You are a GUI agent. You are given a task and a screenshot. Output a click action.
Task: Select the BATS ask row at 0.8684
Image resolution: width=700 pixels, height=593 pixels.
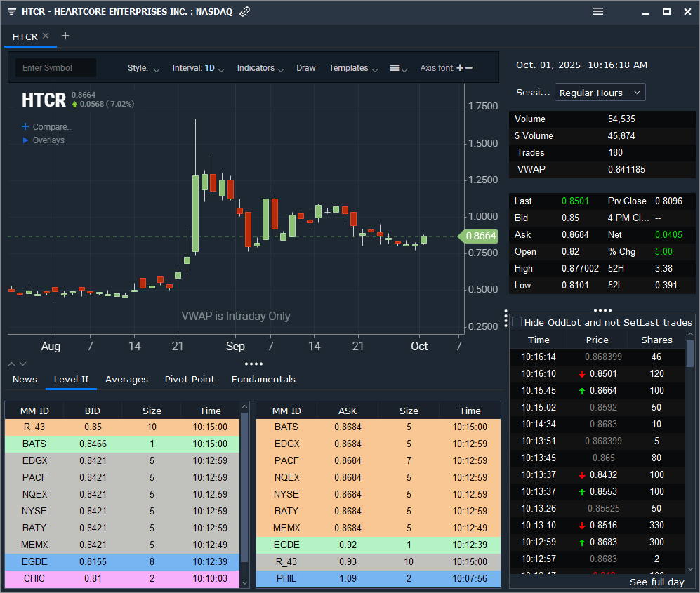point(378,427)
